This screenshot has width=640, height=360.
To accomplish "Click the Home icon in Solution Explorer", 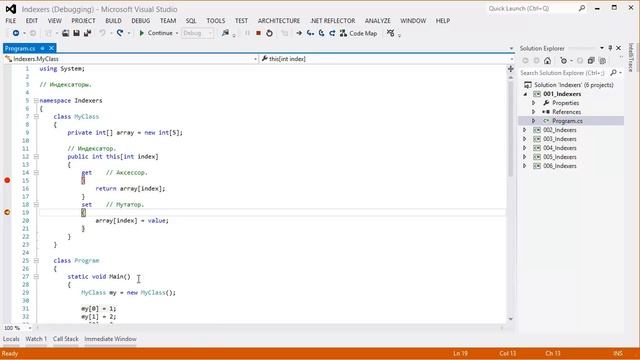I will point(547,61).
